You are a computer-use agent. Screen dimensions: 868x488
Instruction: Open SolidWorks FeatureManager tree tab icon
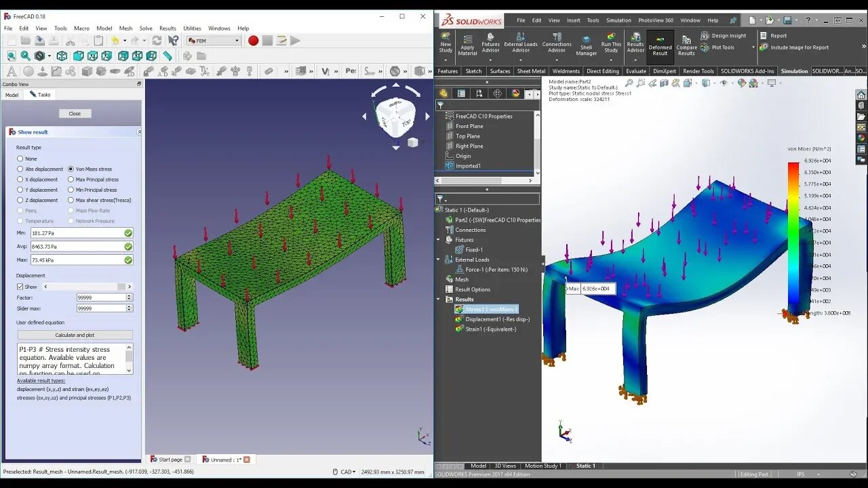tap(443, 94)
